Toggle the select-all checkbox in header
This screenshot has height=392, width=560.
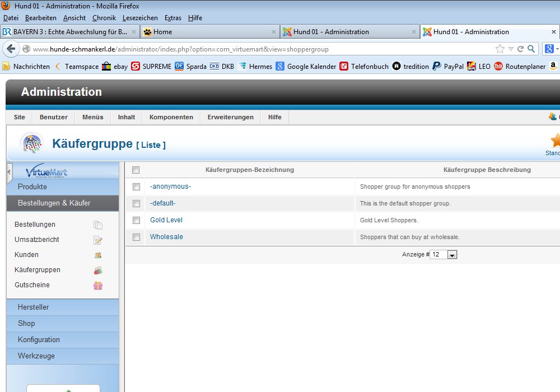click(x=136, y=170)
